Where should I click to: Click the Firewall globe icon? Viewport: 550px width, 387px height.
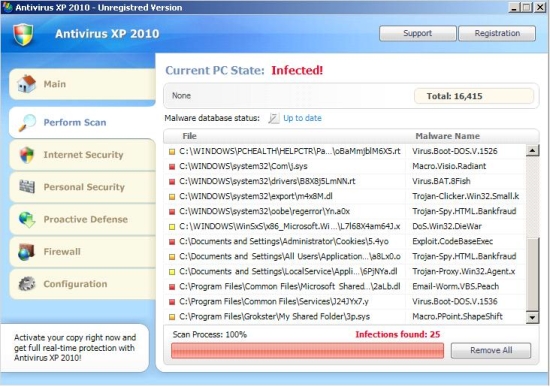pos(27,252)
